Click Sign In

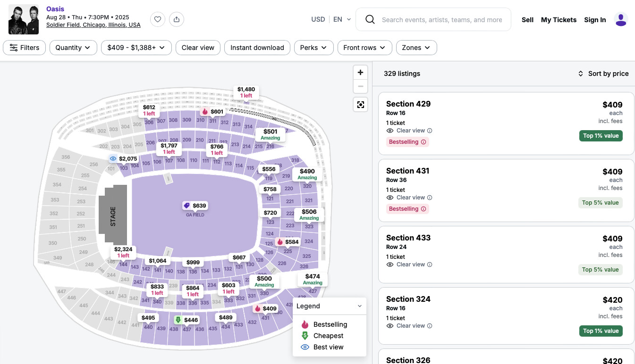tap(595, 20)
